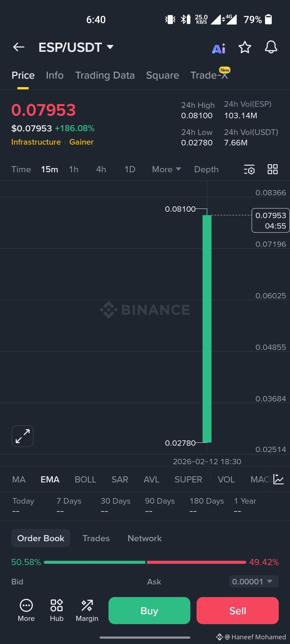Screen dimensions: 290x644
Task: Tap the Bluetooth status icon
Action: coord(185,19)
